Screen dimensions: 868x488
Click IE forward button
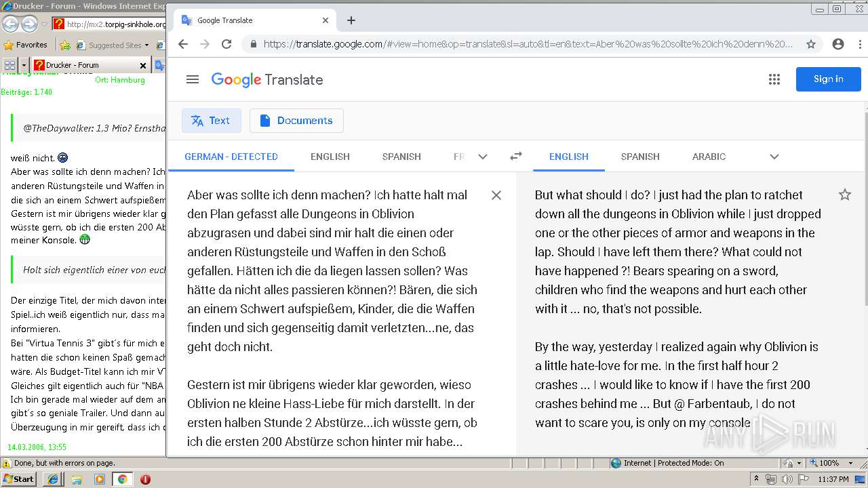29,24
